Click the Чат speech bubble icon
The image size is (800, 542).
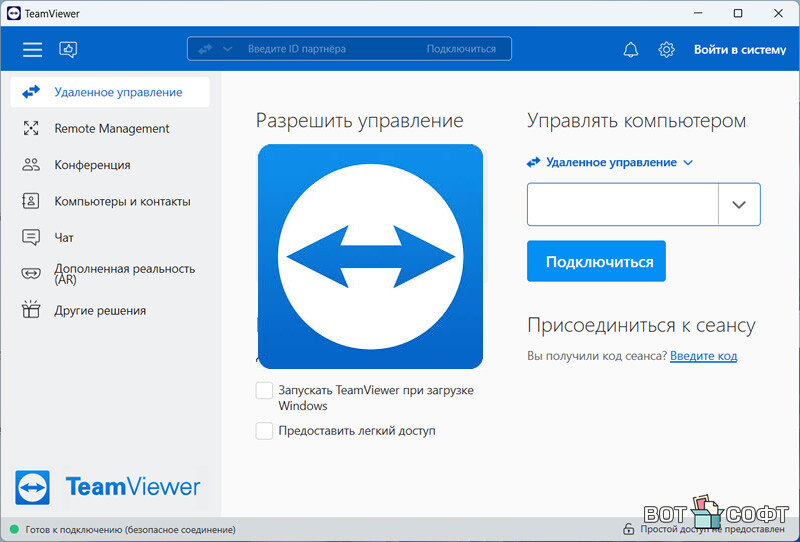[x=31, y=237]
